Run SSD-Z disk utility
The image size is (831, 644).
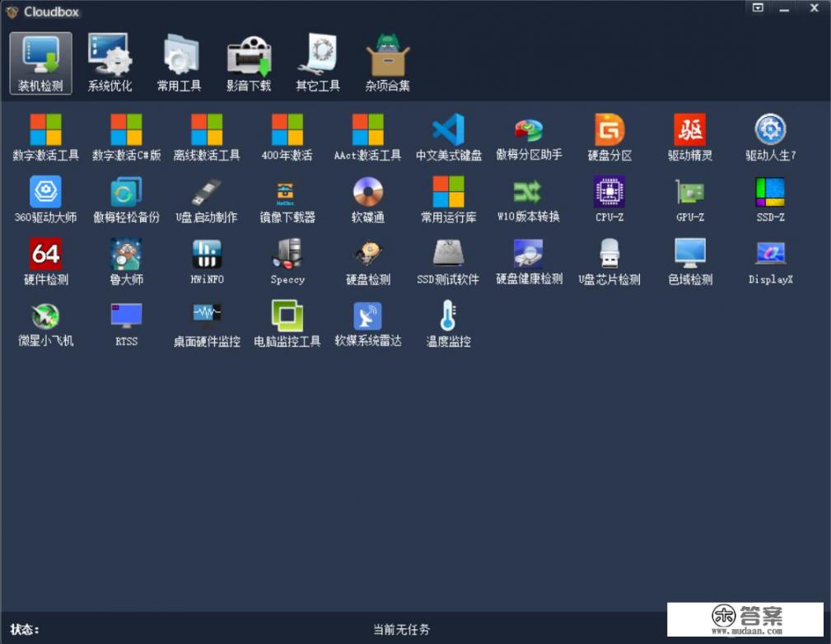tap(770, 198)
